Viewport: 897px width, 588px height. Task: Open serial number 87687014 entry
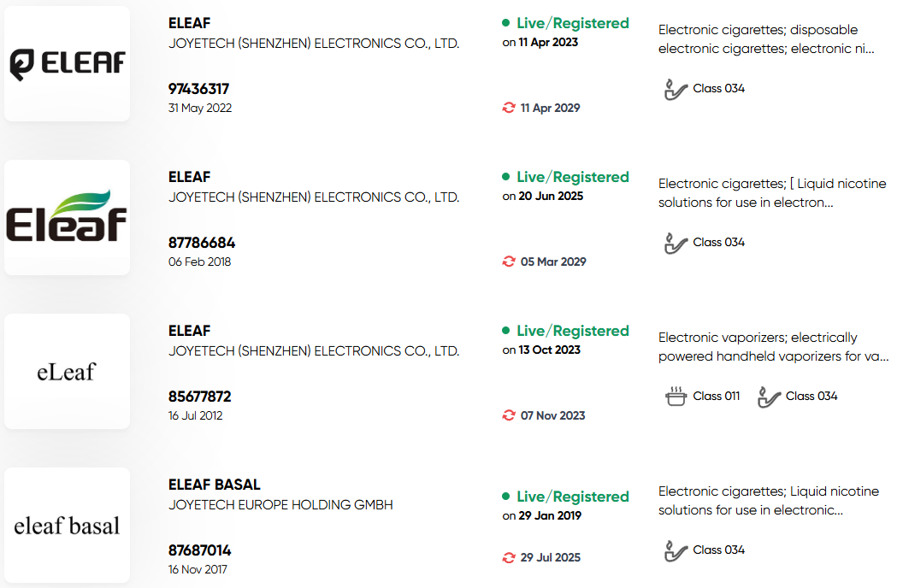(199, 550)
